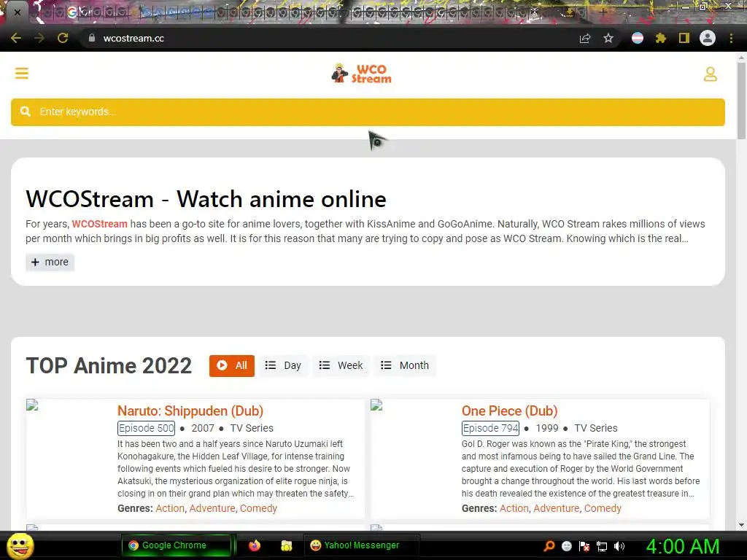Open Adventure genre under Naruto: Shippuden

coord(212,508)
